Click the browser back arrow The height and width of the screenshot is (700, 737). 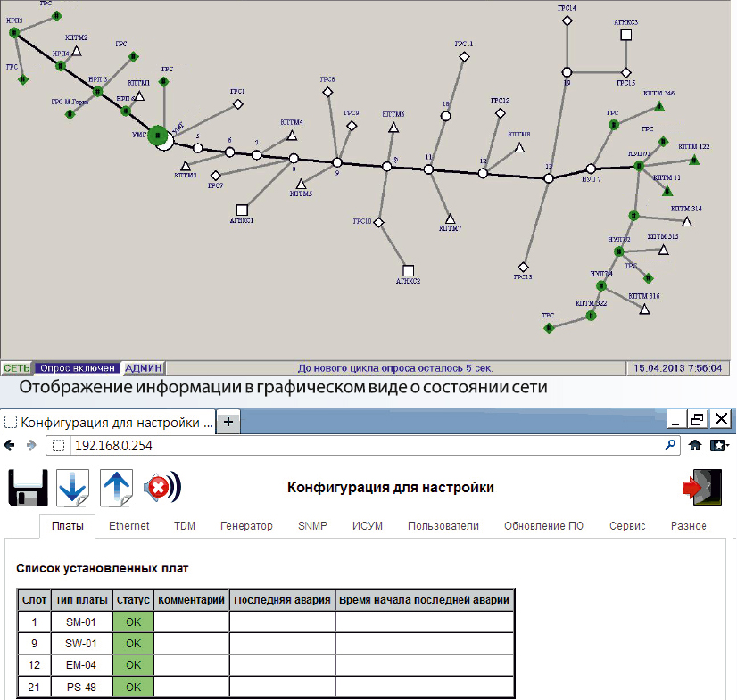coord(10,445)
